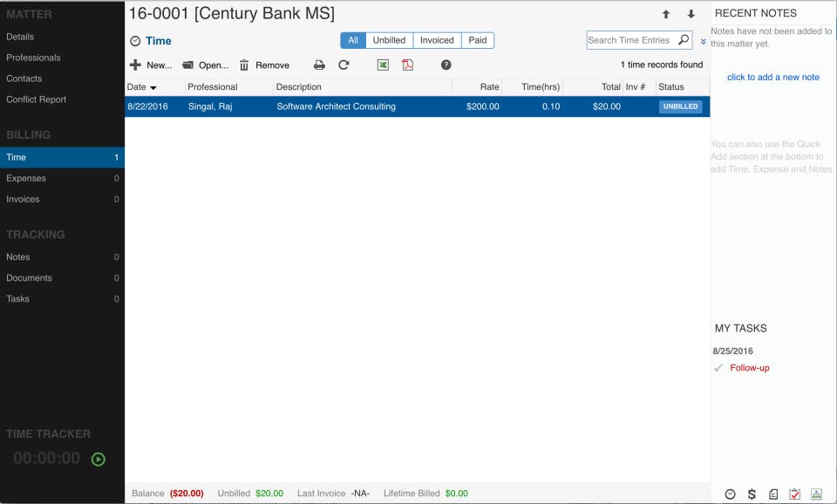The width and height of the screenshot is (837, 504).
Task: Open Professionals in sidebar
Action: point(62,58)
